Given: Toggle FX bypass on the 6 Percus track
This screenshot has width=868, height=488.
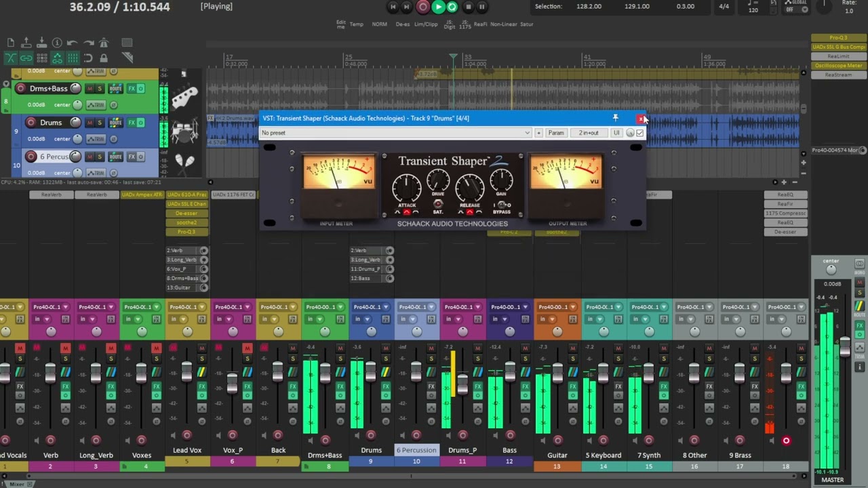Looking at the screenshot, I should click(140, 157).
